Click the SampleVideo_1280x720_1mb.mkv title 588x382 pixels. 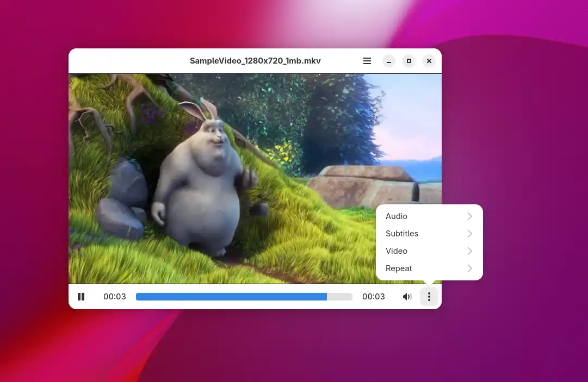click(x=255, y=61)
